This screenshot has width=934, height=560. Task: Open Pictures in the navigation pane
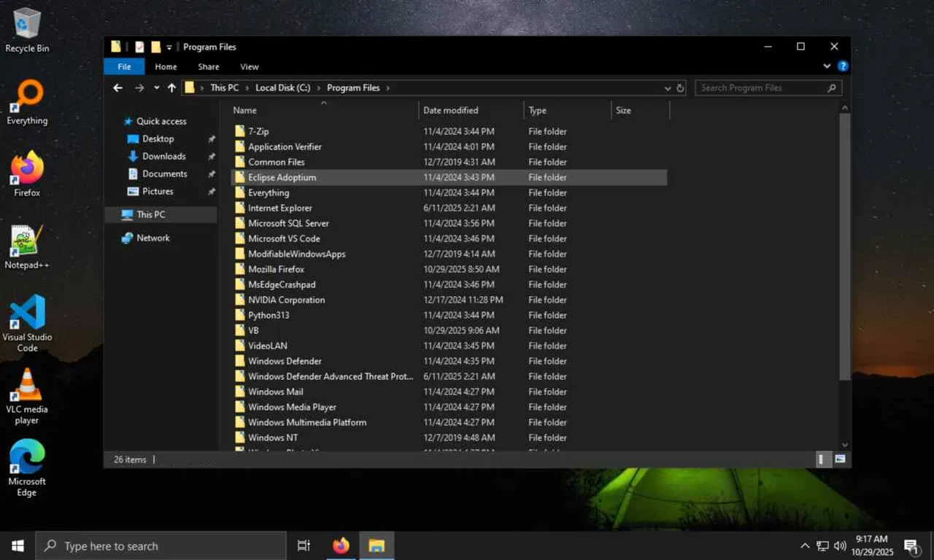coord(158,191)
